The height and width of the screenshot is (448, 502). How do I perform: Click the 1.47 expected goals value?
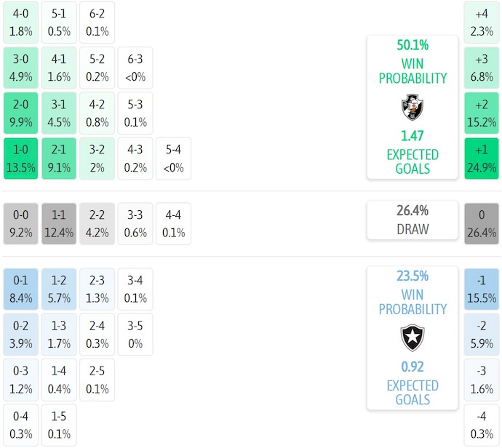(x=412, y=136)
